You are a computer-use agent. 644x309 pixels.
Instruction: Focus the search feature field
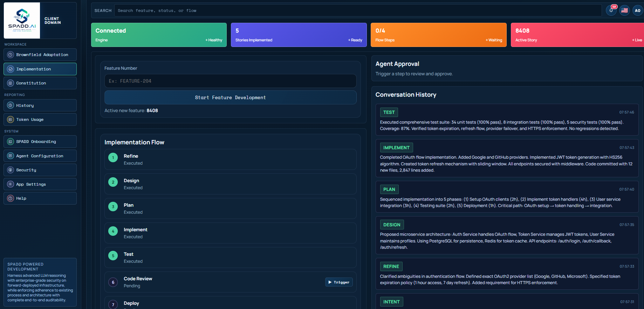click(358, 11)
